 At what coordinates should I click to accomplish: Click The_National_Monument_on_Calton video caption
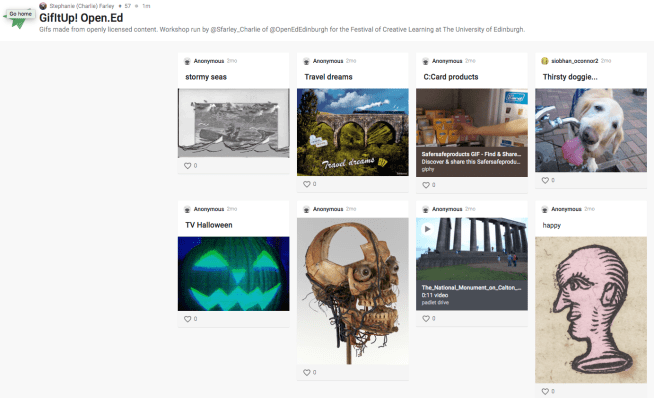[x=471, y=287]
